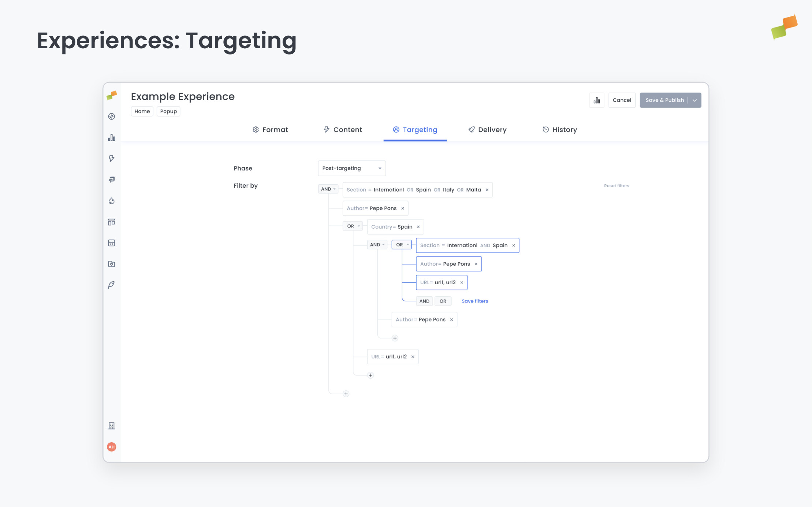Click the Save filters link

pyautogui.click(x=475, y=301)
